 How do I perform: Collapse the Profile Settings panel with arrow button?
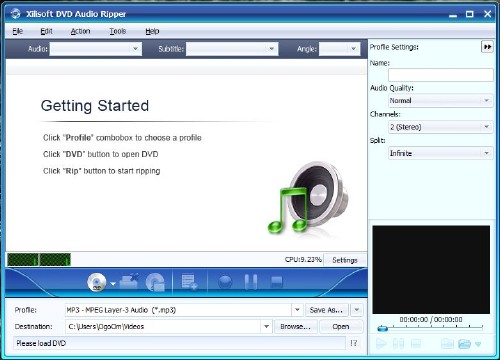(x=487, y=47)
